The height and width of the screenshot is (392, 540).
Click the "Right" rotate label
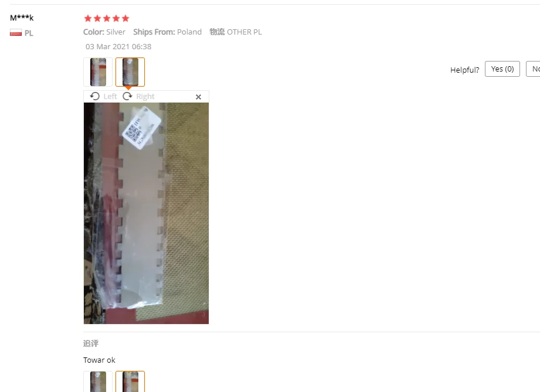145,96
